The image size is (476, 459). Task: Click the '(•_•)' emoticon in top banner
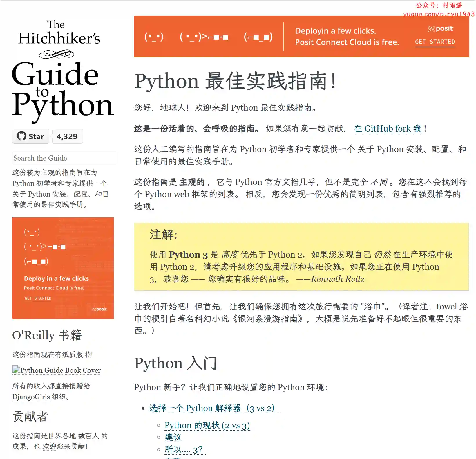click(x=154, y=37)
